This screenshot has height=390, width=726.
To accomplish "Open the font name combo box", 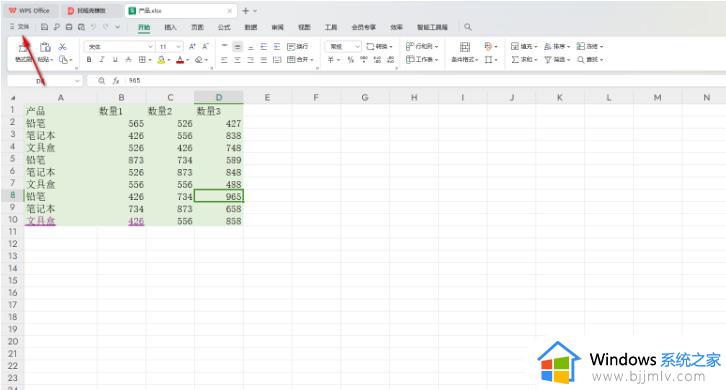I will click(x=119, y=47).
